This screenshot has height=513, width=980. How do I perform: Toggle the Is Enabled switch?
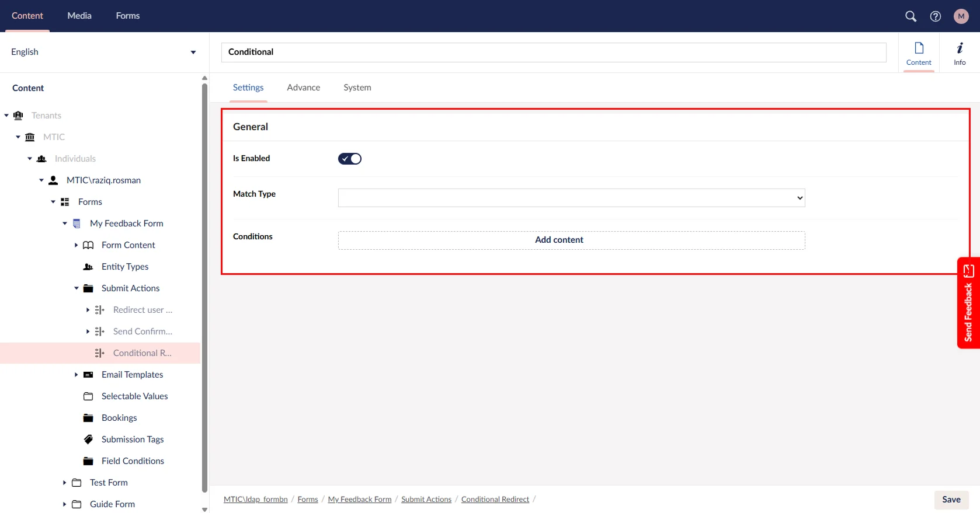click(350, 159)
